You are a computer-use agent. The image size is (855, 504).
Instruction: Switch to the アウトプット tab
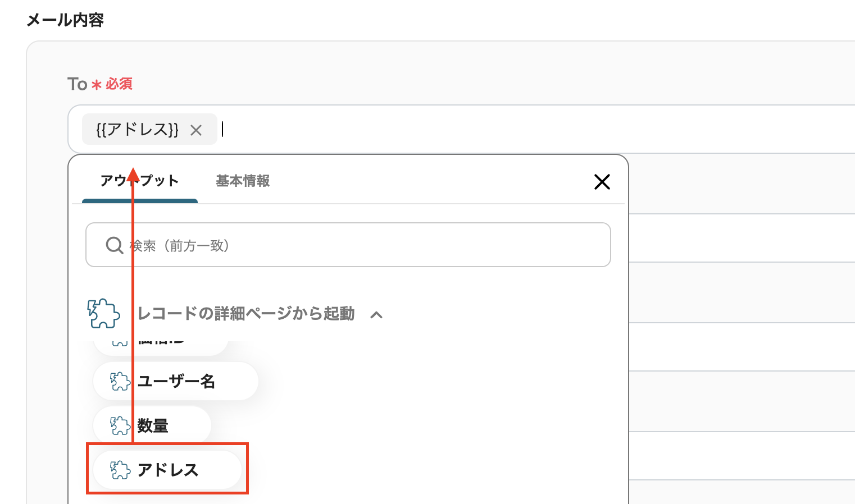[x=139, y=181]
